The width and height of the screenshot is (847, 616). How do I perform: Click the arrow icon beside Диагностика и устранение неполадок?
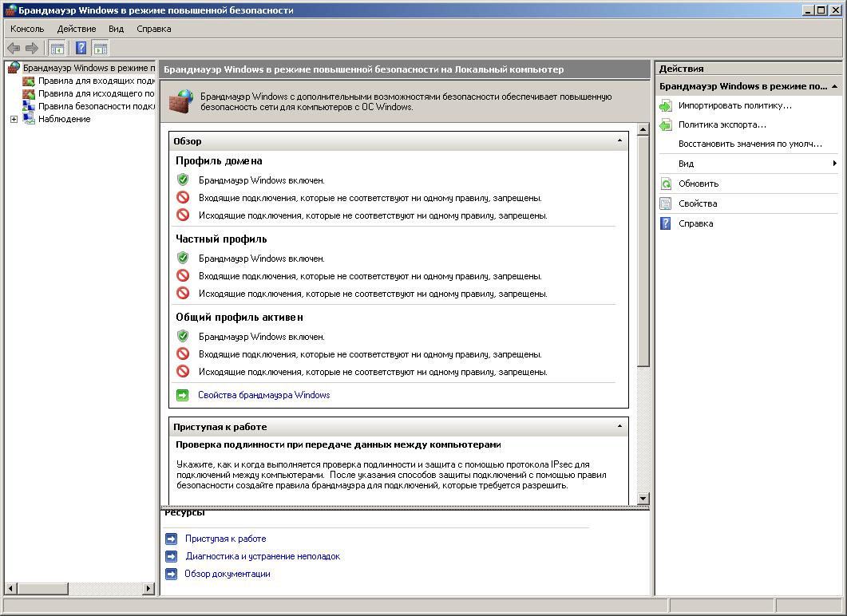(x=172, y=556)
